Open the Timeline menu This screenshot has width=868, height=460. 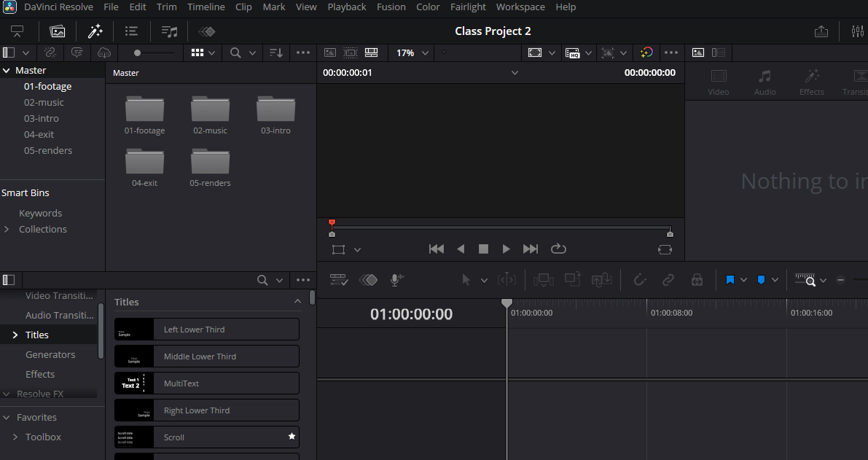point(206,7)
